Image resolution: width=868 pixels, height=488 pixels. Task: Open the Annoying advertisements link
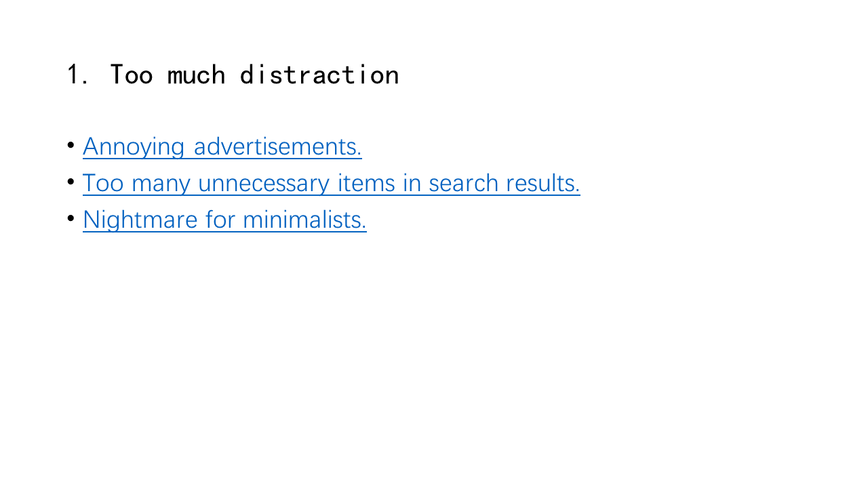pyautogui.click(x=222, y=146)
